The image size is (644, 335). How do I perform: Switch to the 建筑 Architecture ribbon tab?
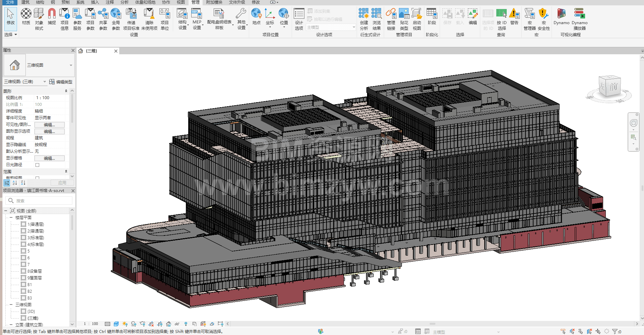[x=25, y=2]
